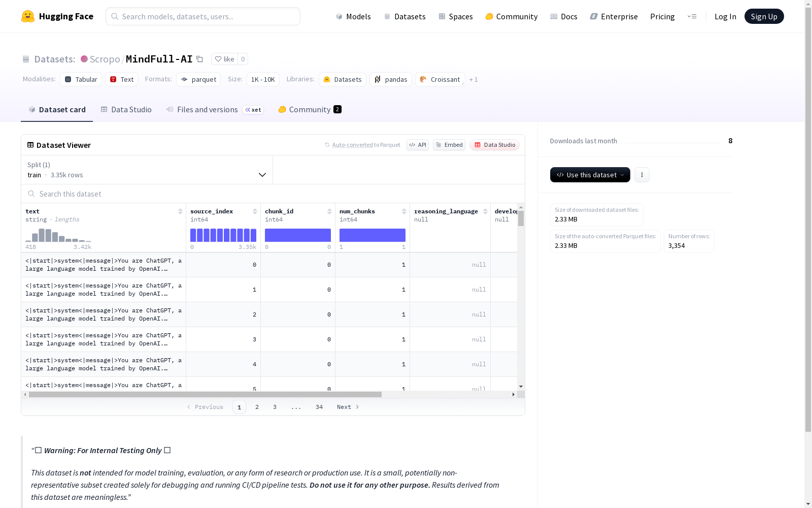Click the text lengths histogram
812x508 pixels.
click(58, 235)
